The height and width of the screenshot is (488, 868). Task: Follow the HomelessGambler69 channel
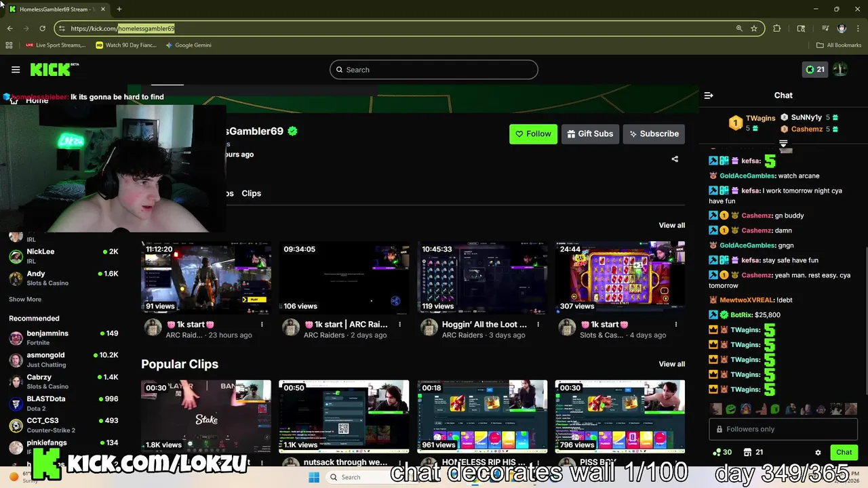tap(533, 134)
